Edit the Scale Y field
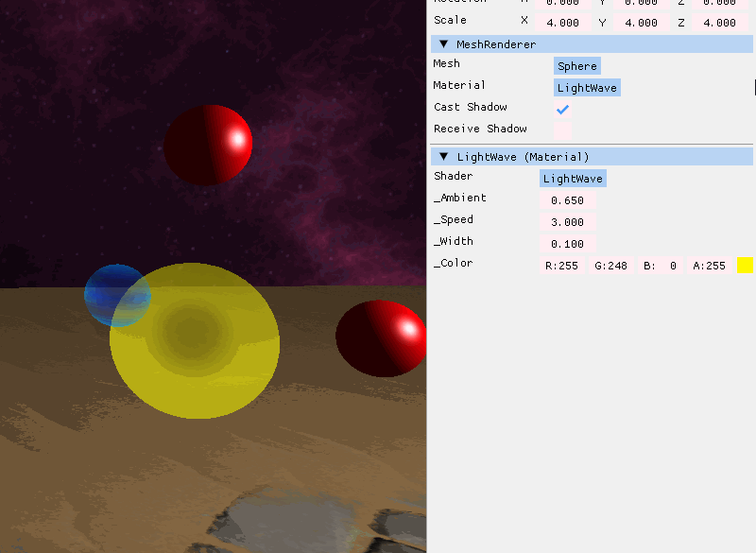Screen dimensions: 756x553 tap(642, 22)
